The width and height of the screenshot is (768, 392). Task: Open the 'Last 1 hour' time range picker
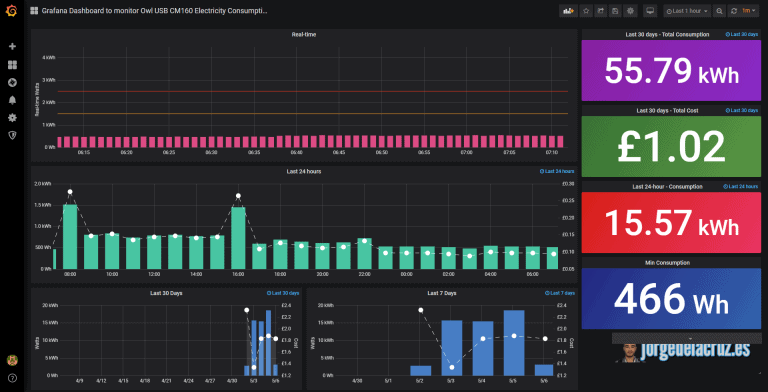[x=687, y=11]
